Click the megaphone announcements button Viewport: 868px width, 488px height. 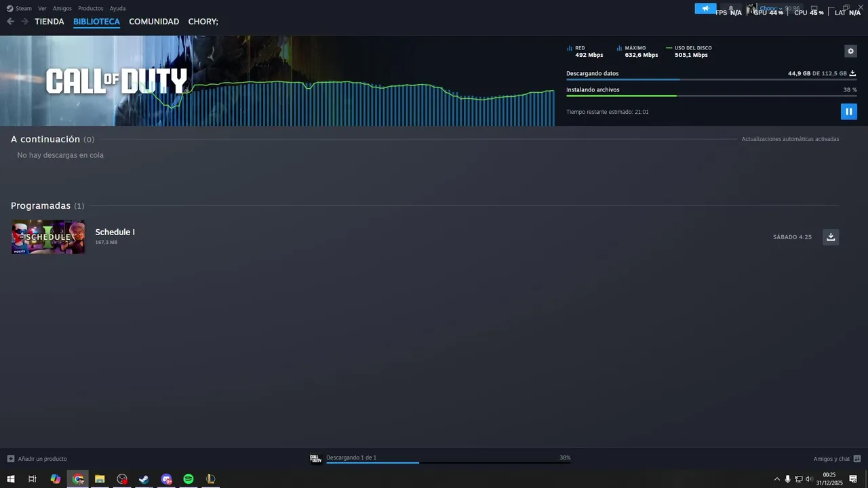pyautogui.click(x=705, y=9)
